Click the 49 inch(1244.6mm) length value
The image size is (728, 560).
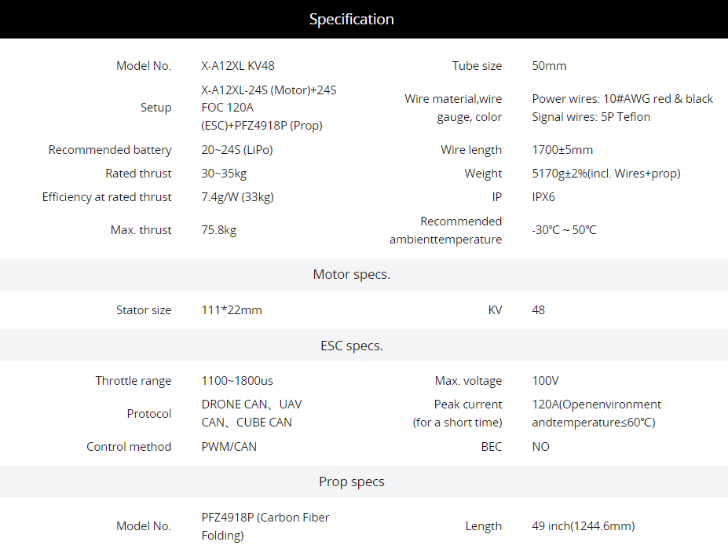583,526
